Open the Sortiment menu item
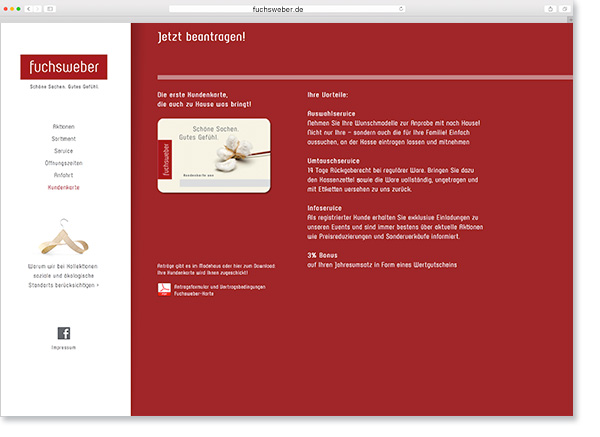600x437 pixels. pyautogui.click(x=64, y=139)
